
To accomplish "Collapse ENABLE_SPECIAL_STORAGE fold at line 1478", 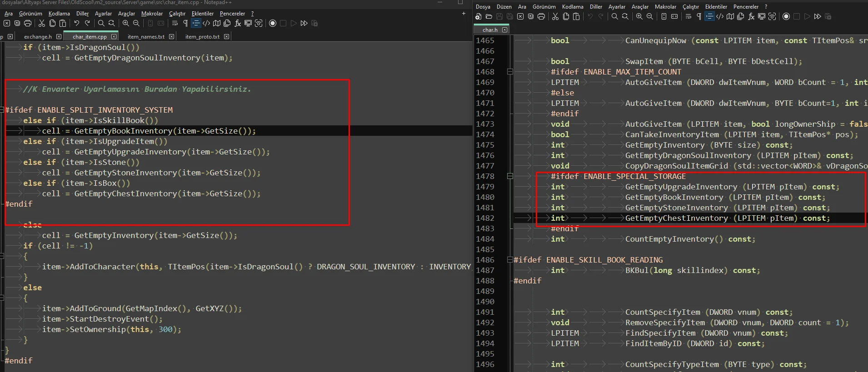I will pos(510,176).
